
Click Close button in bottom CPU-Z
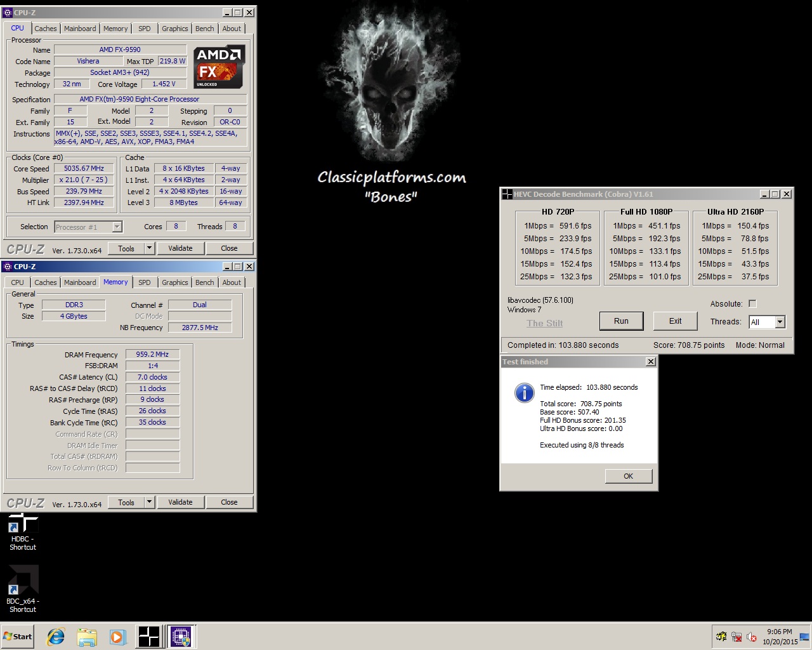pyautogui.click(x=229, y=502)
